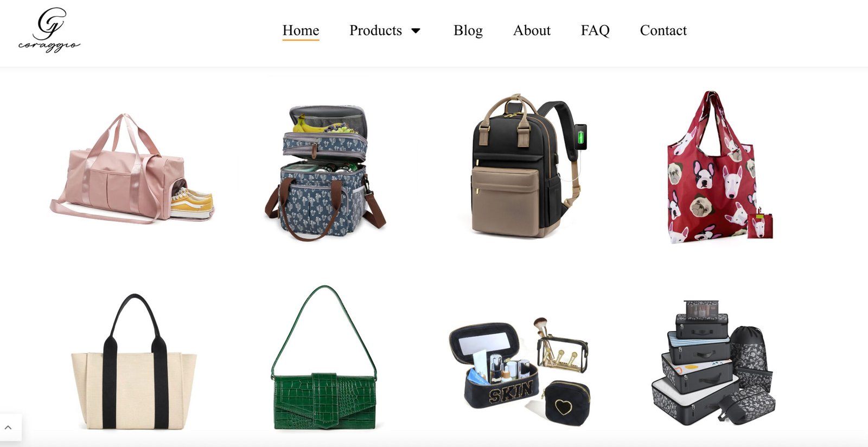The image size is (868, 447).
Task: Click the Coraggio logo in the header
Action: 49,30
